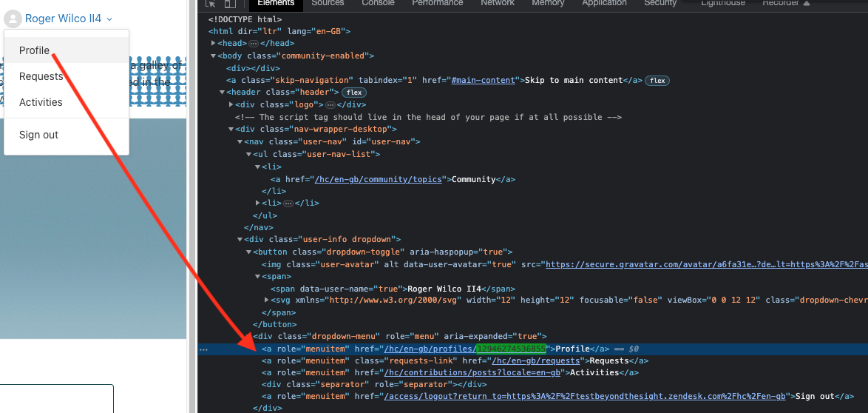The height and width of the screenshot is (413, 868).
Task: Collapse the nav user-nav element
Action: pyautogui.click(x=240, y=141)
